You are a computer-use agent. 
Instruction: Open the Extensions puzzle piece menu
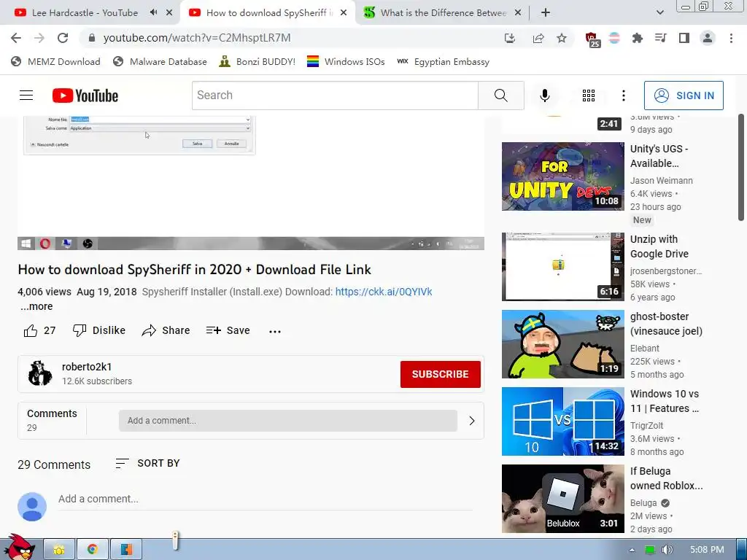point(637,38)
